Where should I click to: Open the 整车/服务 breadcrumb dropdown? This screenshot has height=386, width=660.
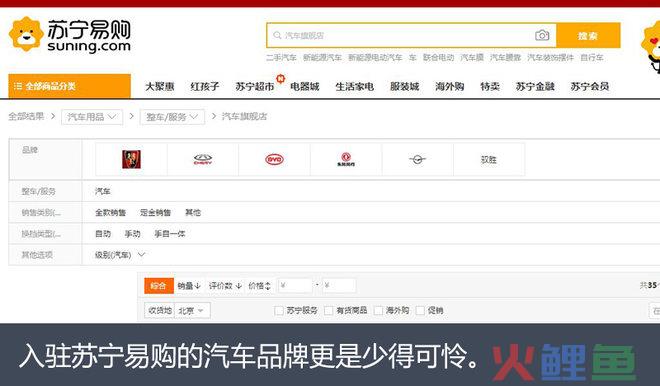point(173,117)
